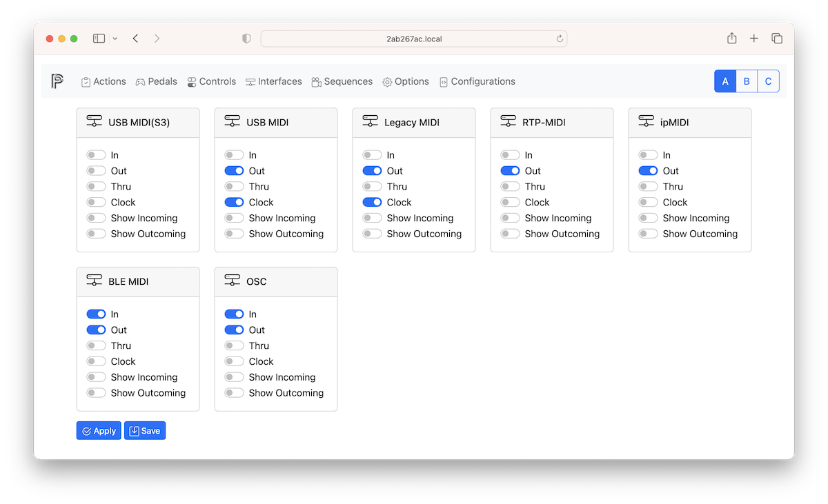Open a new Safari tab
The width and height of the screenshot is (828, 504).
click(754, 39)
